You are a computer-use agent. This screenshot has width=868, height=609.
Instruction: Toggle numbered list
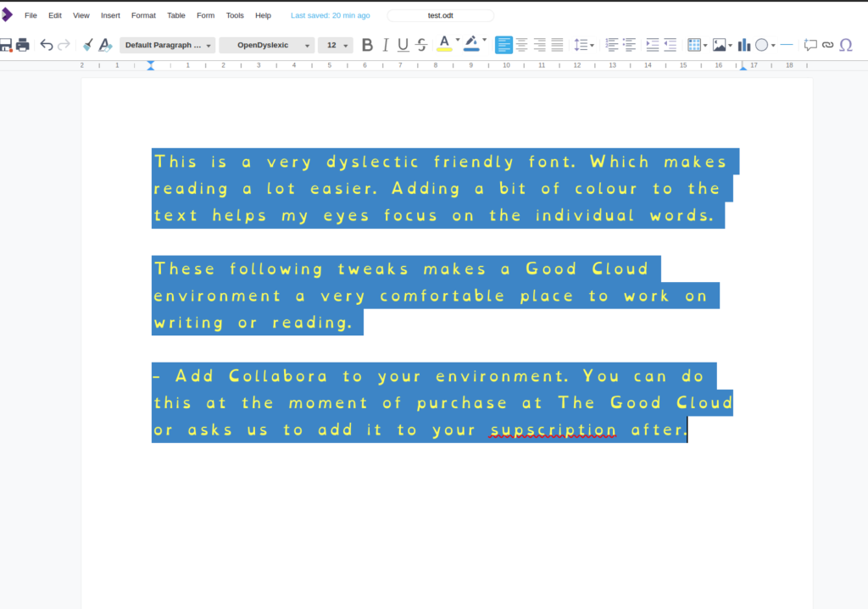tap(612, 45)
